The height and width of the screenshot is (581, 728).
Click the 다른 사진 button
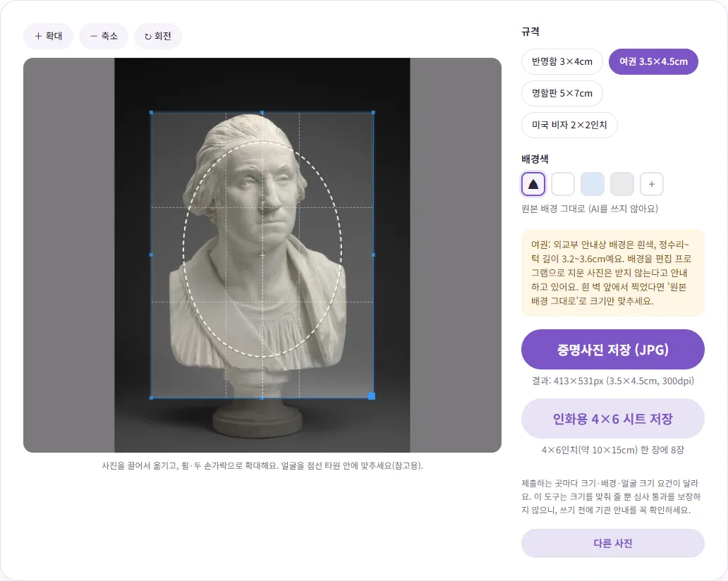pos(613,543)
